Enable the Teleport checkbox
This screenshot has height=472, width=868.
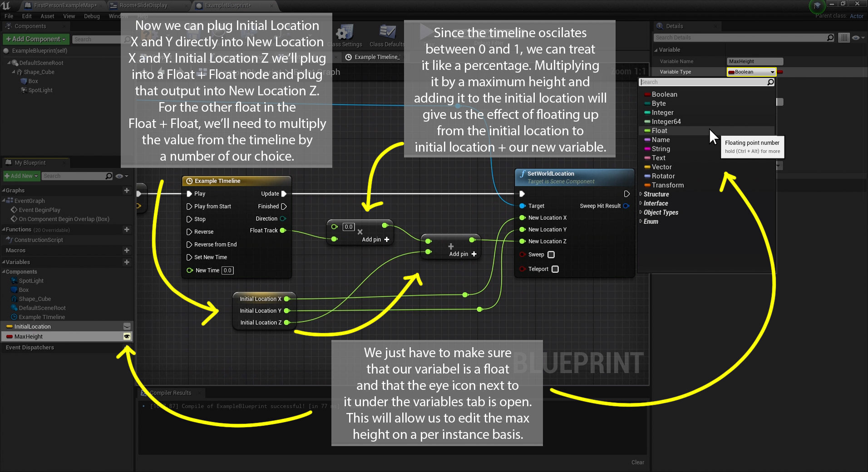[x=555, y=269]
